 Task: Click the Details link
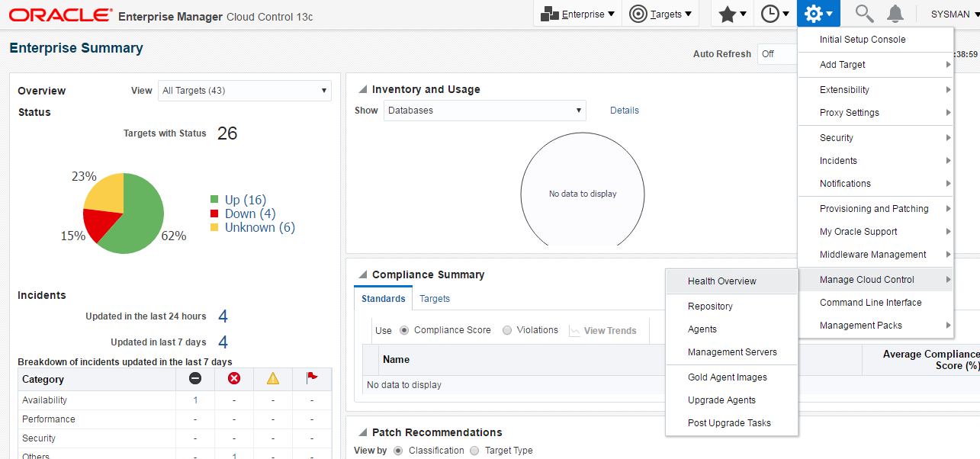[624, 111]
